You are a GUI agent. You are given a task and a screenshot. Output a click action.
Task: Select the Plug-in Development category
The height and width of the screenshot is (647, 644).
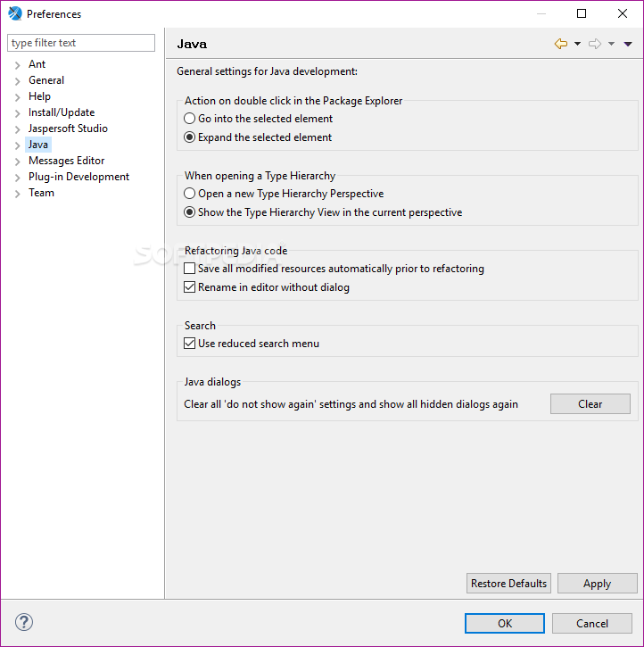pyautogui.click(x=78, y=177)
